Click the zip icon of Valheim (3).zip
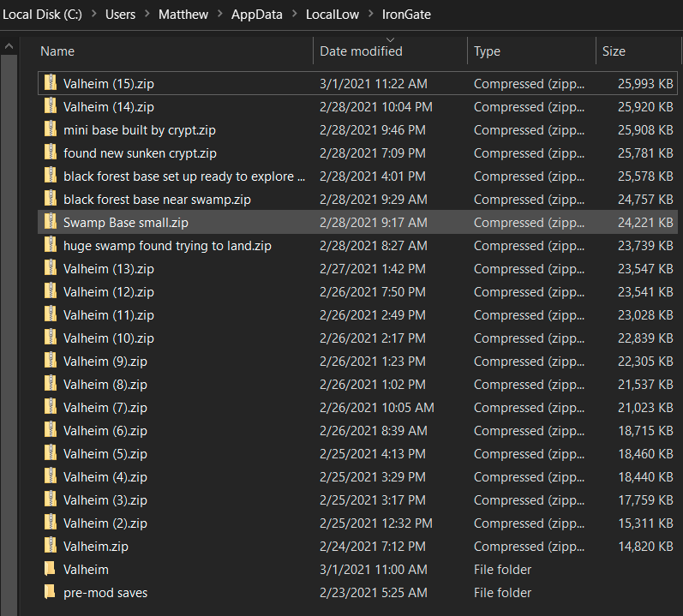 click(51, 499)
